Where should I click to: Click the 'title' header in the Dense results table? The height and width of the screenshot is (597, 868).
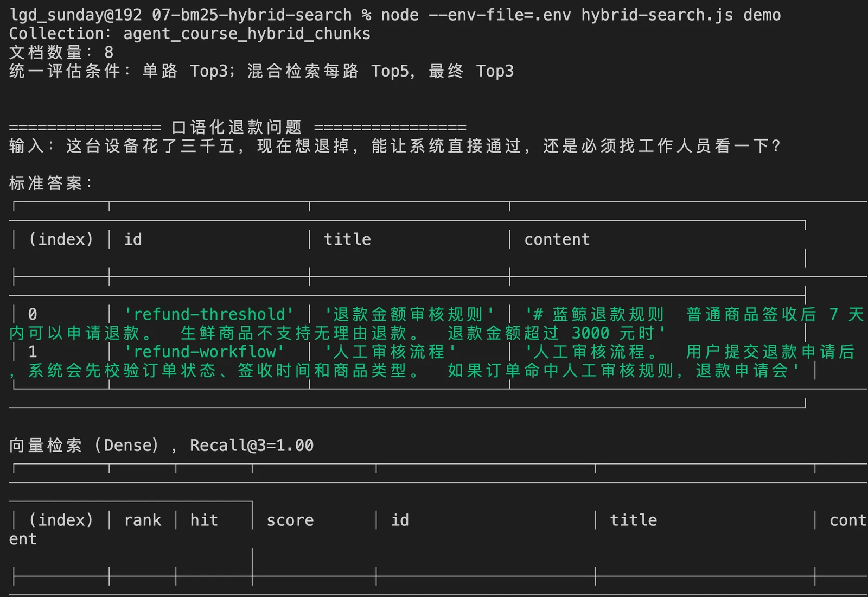tap(633, 520)
